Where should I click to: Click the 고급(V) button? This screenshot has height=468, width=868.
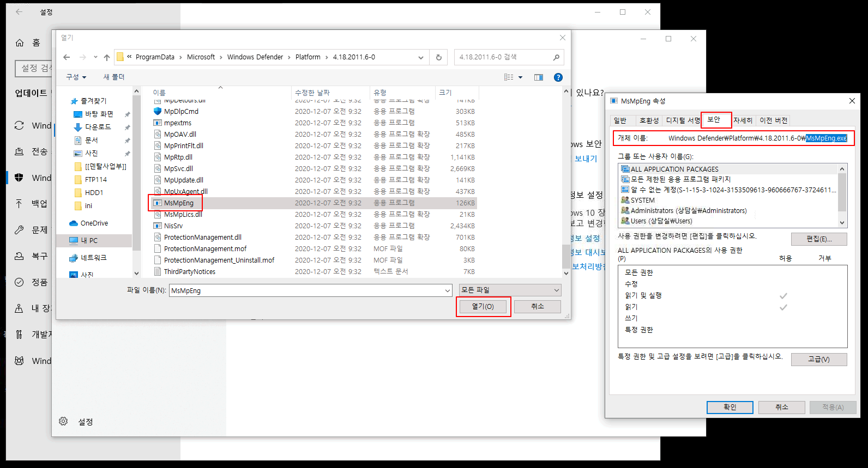[x=819, y=360]
